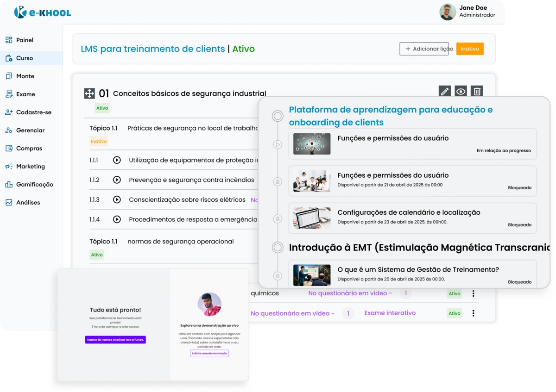This screenshot has height=392, width=556.
Task: Click the Compras sidebar icon
Action: tap(8, 148)
